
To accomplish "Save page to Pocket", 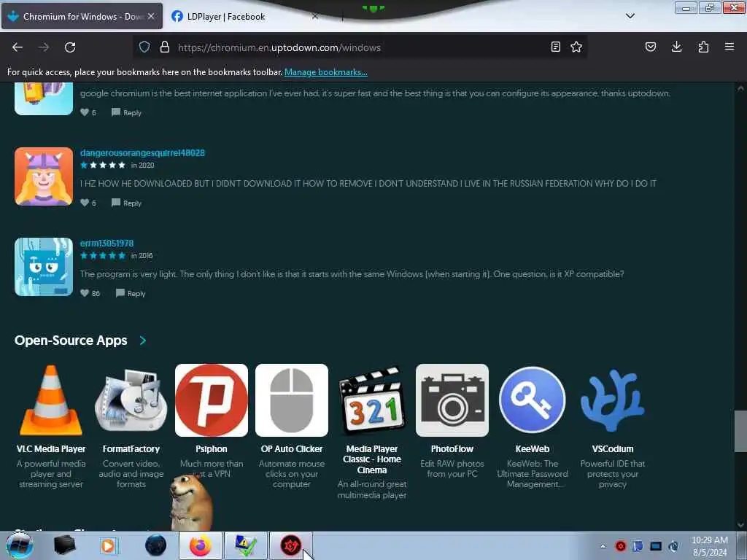I will (x=650, y=47).
